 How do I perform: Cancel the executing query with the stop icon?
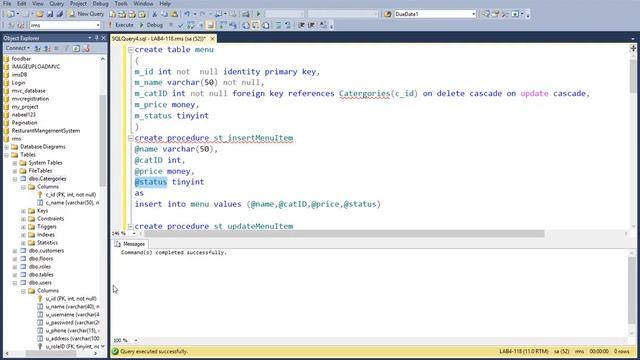coord(171,25)
